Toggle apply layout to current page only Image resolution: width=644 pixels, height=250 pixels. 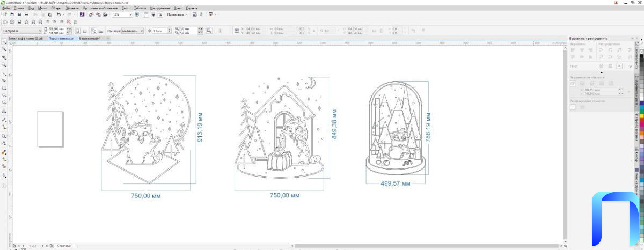tap(101, 31)
